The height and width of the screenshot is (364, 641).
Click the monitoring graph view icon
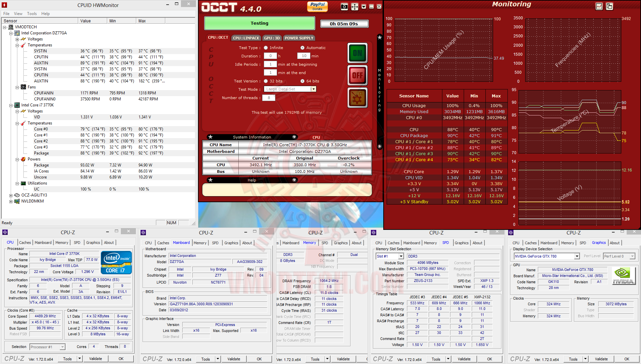point(599,6)
